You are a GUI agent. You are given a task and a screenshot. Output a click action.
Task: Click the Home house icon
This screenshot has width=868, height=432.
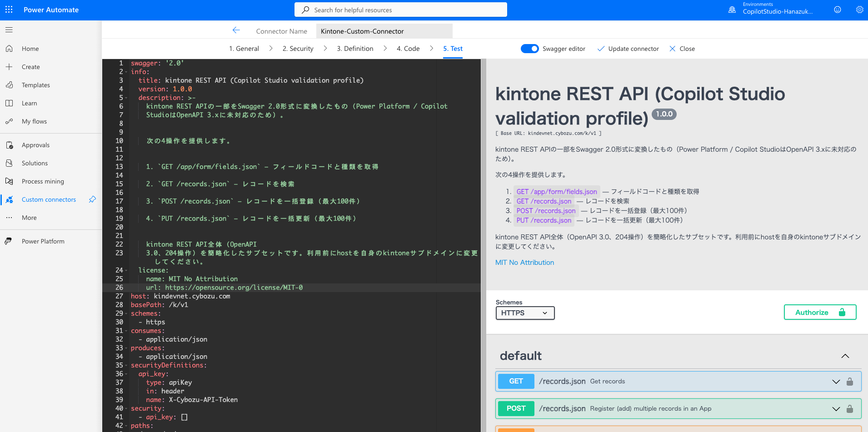tap(9, 49)
